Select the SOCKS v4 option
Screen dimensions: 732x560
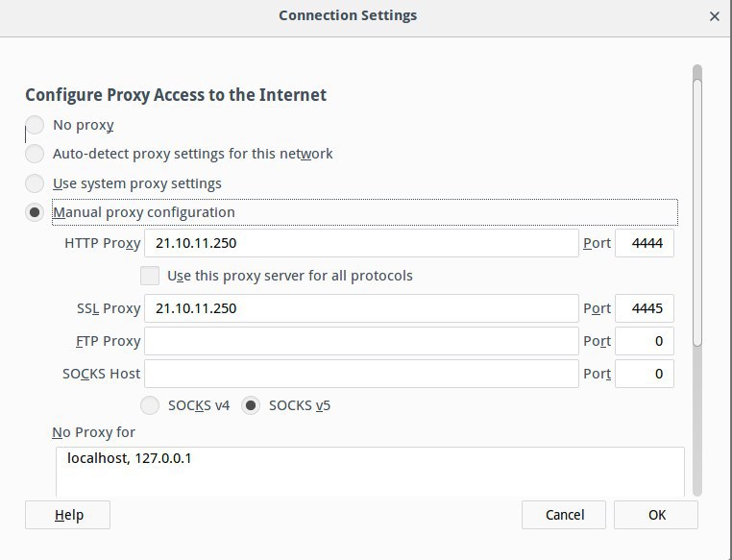[x=150, y=405]
